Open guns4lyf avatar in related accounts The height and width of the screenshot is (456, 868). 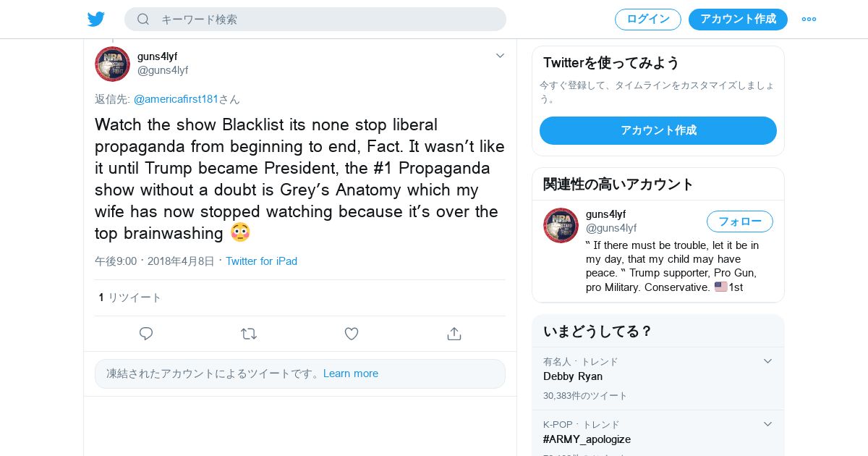pyautogui.click(x=561, y=225)
